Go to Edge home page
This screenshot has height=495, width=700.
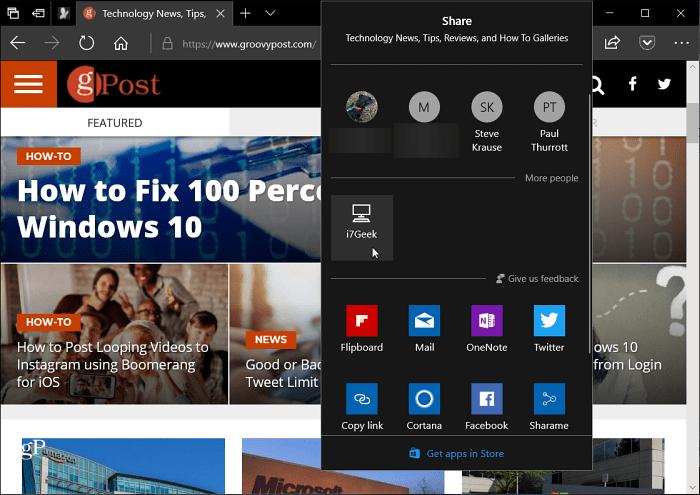(121, 43)
